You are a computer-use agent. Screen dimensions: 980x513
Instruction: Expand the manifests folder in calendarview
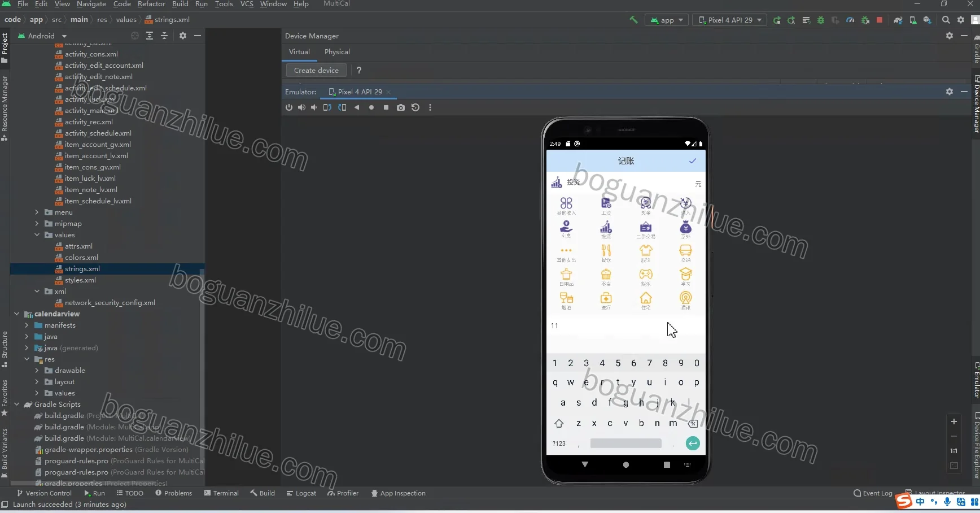[27, 325]
